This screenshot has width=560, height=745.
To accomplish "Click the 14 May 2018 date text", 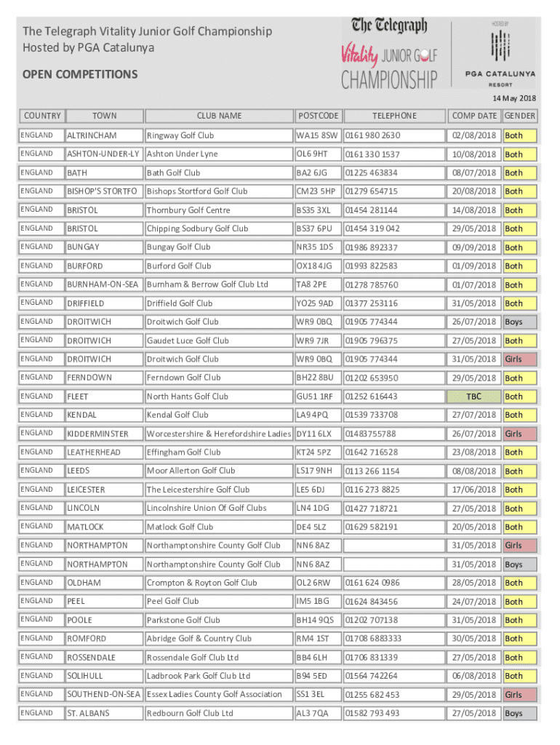I will point(515,98).
